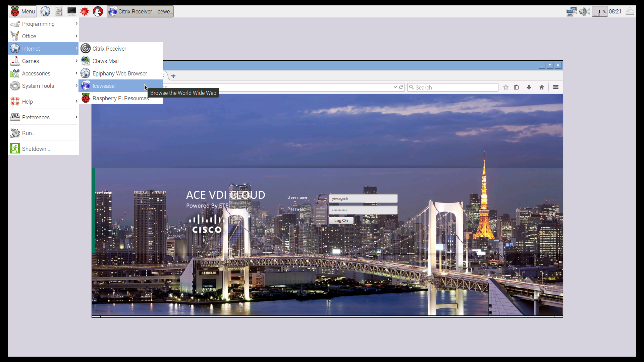
Task: Open a new tab with plus icon
Action: 173,76
